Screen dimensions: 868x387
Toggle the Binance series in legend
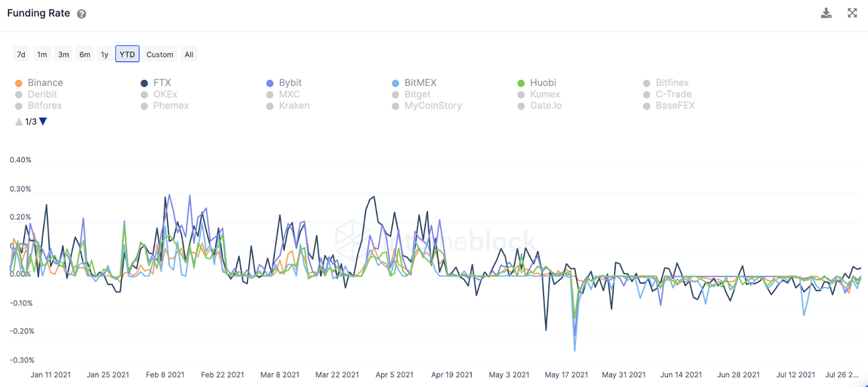click(45, 83)
